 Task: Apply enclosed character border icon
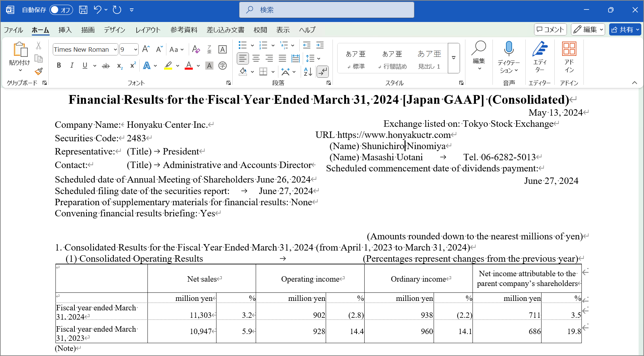click(x=223, y=49)
